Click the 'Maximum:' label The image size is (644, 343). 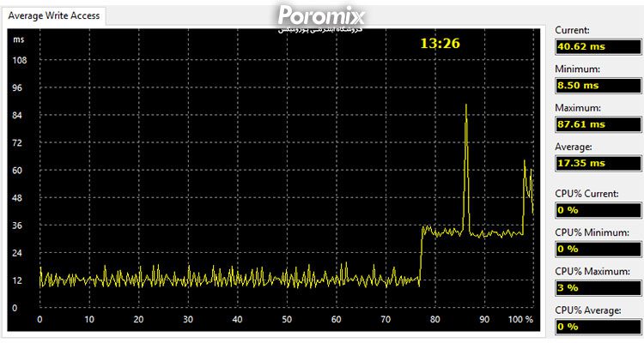578,108
